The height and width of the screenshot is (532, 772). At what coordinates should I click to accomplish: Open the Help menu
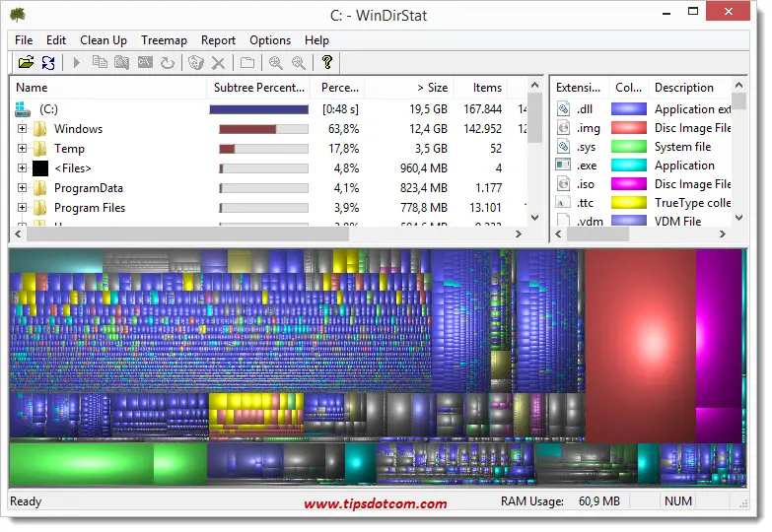click(316, 40)
